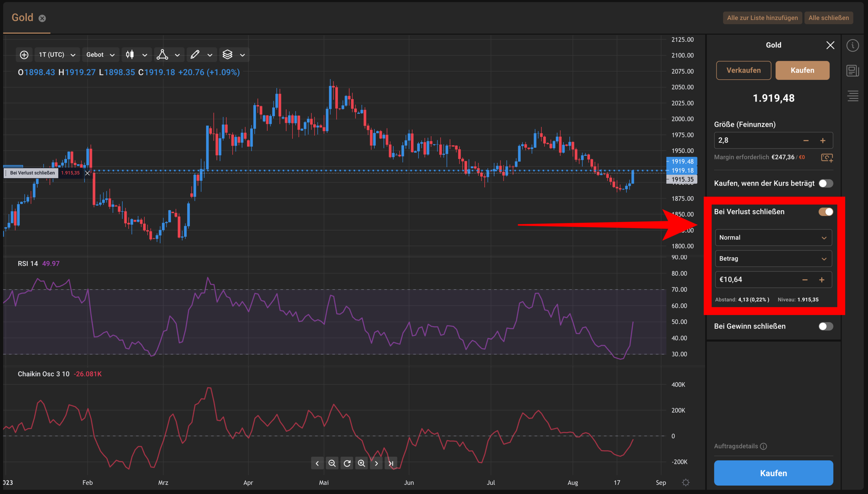Select the pencil drawing tool icon

[x=195, y=55]
